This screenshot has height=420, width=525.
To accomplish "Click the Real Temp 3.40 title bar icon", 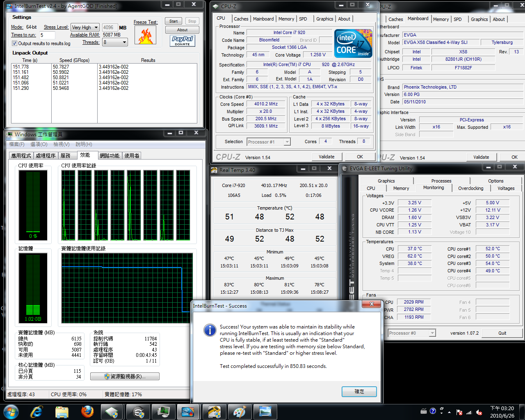I will [214, 170].
